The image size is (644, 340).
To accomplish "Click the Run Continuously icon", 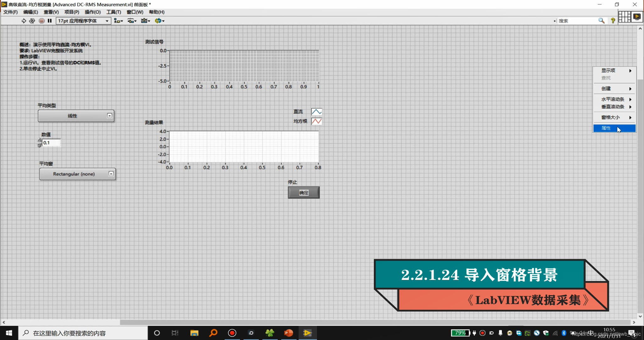I will (x=32, y=21).
